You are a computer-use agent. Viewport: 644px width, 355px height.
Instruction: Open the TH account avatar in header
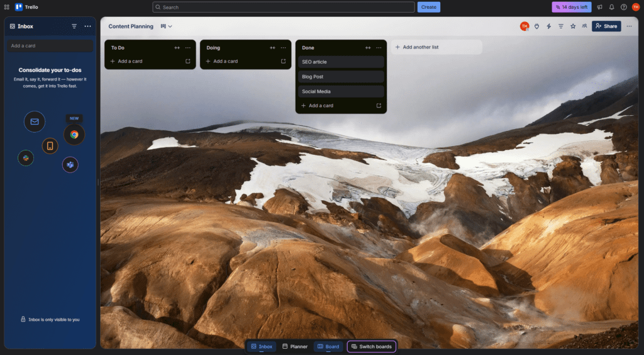[x=635, y=7]
